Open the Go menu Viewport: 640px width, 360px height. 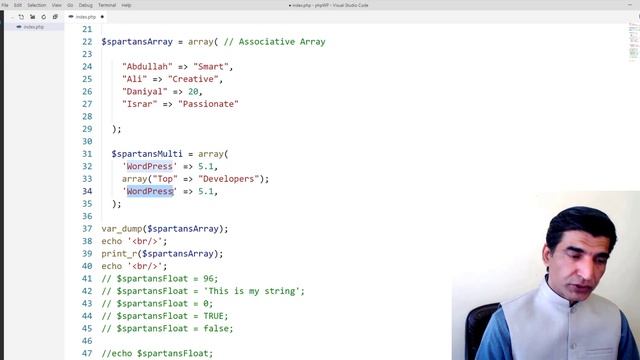[70, 5]
